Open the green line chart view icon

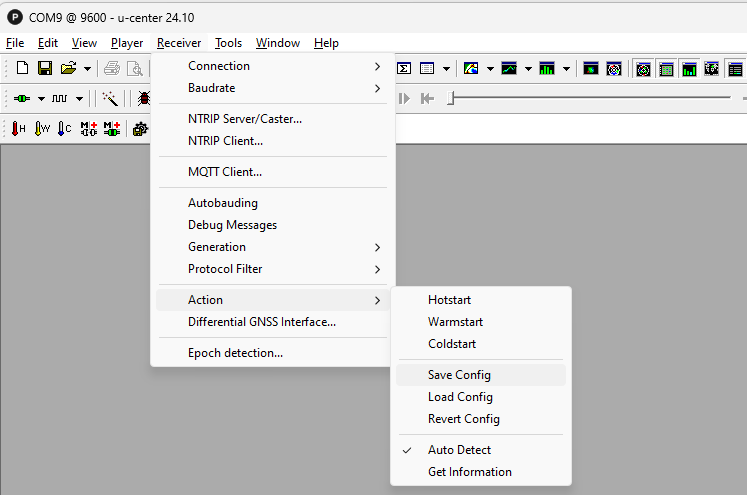tap(509, 69)
